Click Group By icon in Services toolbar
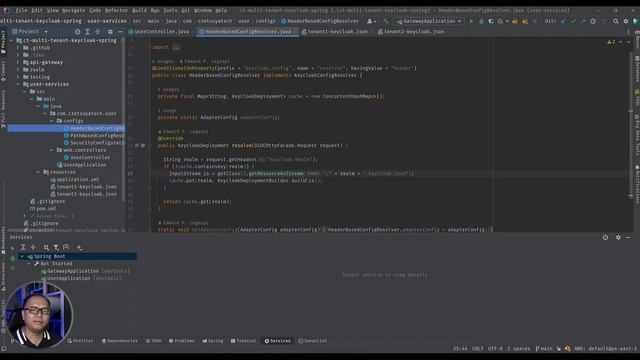The height and width of the screenshot is (360, 640). [46, 247]
